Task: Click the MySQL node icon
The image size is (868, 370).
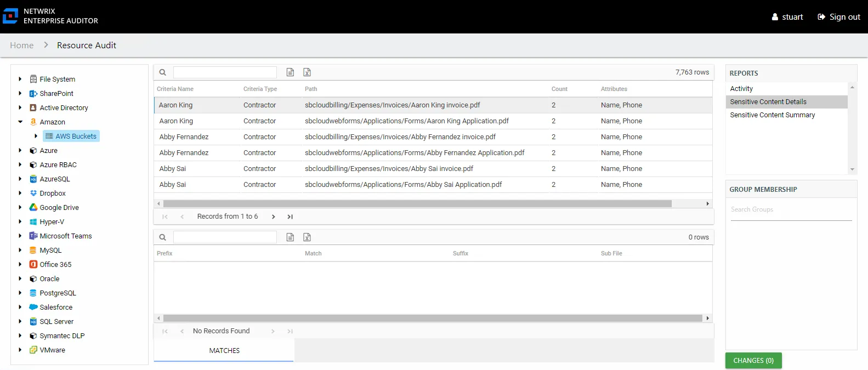Action: [x=33, y=250]
